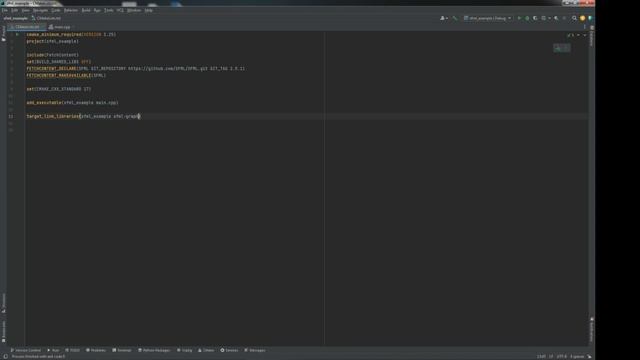Image resolution: width=640 pixels, height=360 pixels.
Task: Click the status bar message about process finished
Action: point(38,357)
